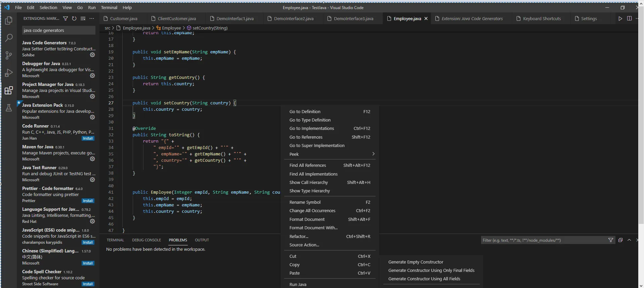
Task: Split the editor to the right
Action: point(629,18)
